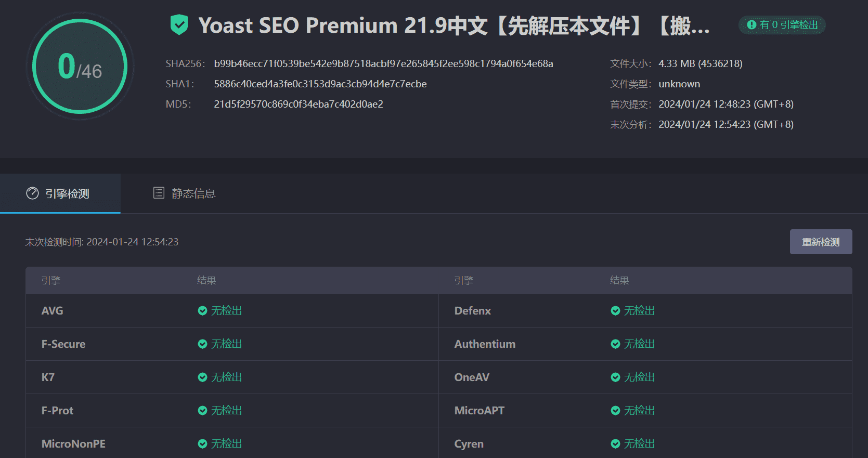The width and height of the screenshot is (868, 458).
Task: Click the right 结果 column header
Action: 619,280
